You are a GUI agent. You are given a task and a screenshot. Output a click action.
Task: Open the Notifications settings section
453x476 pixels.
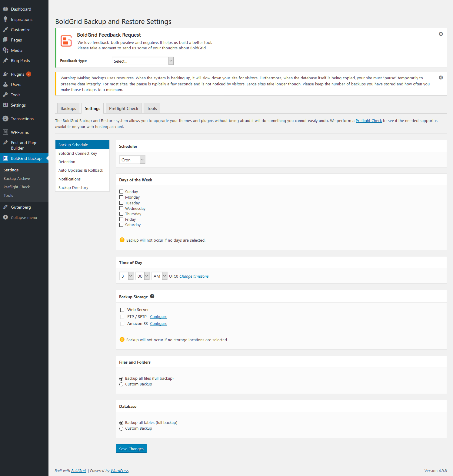[82, 179]
